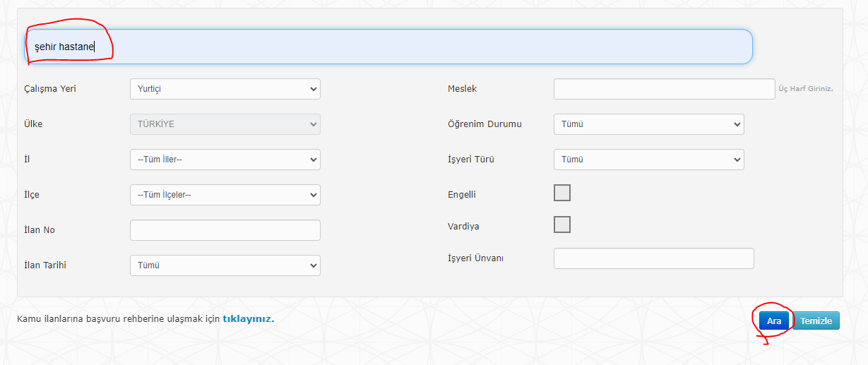Open the İlan Tarihi dropdown

(225, 265)
